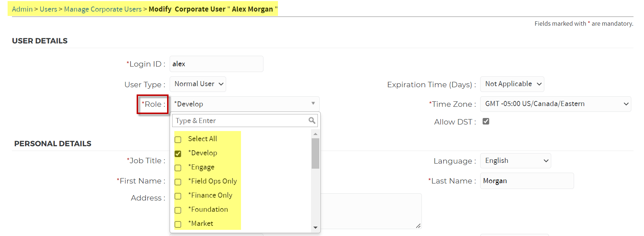This screenshot has height=236, width=644.
Task: Open the Language dropdown
Action: click(516, 161)
